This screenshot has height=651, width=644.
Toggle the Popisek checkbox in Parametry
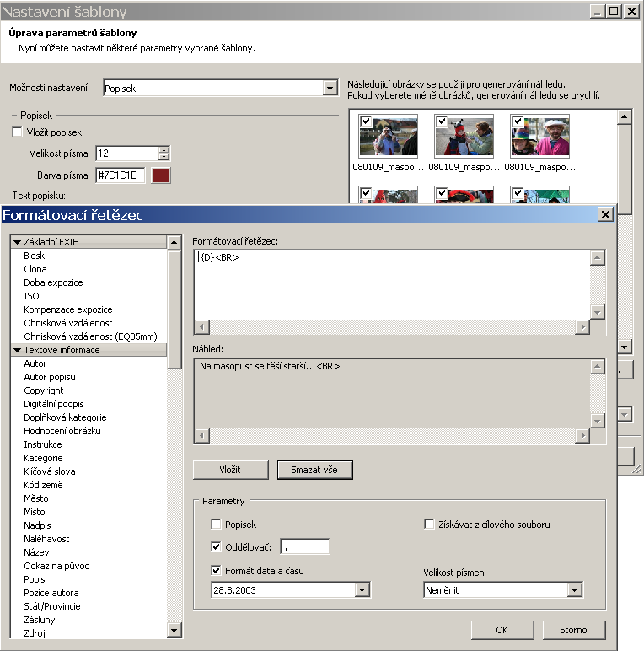pos(217,525)
